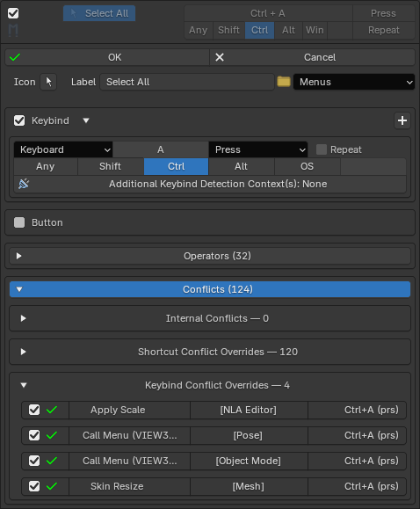The width and height of the screenshot is (420, 509).
Task: Click the green check icon in Apply Scale row
Action: coord(52,410)
